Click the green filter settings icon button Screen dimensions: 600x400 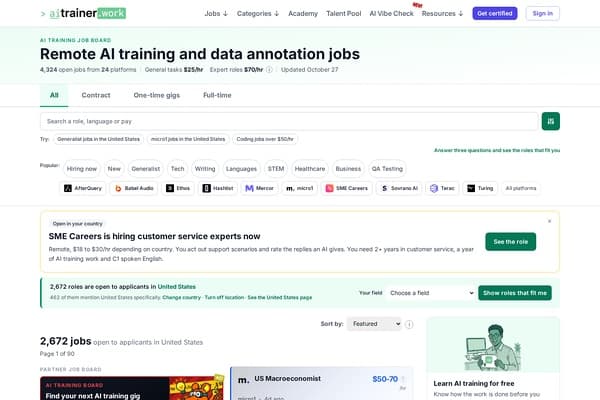pos(551,121)
